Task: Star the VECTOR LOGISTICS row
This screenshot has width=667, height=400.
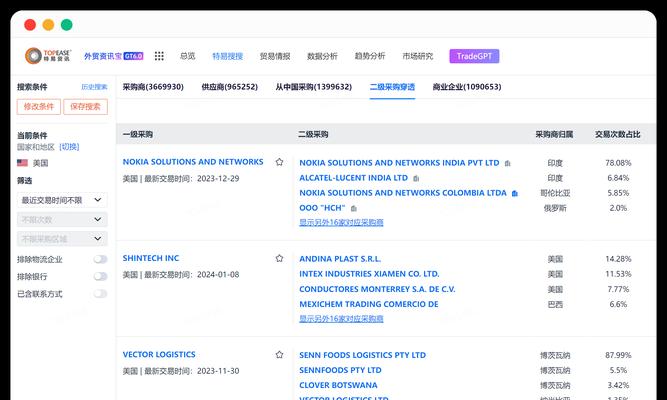Action: coord(279,354)
